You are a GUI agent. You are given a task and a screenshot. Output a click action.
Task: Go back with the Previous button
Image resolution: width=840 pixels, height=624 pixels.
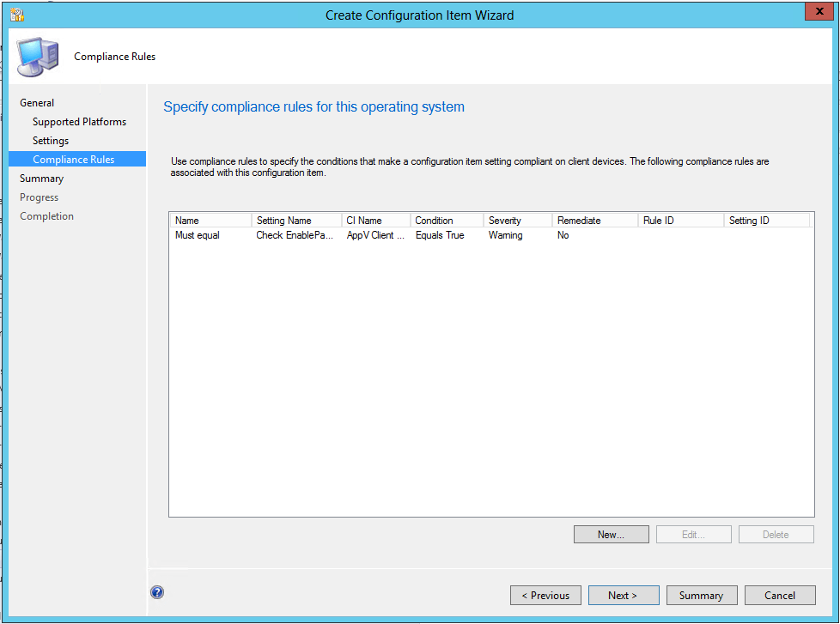tap(545, 595)
